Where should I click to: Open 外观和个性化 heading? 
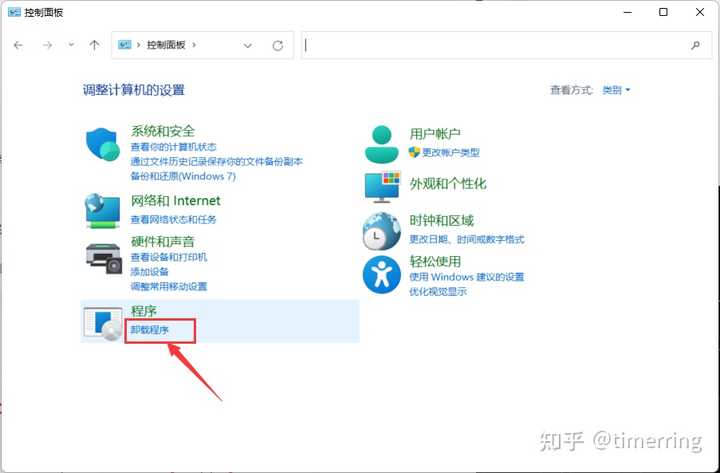pos(448,184)
